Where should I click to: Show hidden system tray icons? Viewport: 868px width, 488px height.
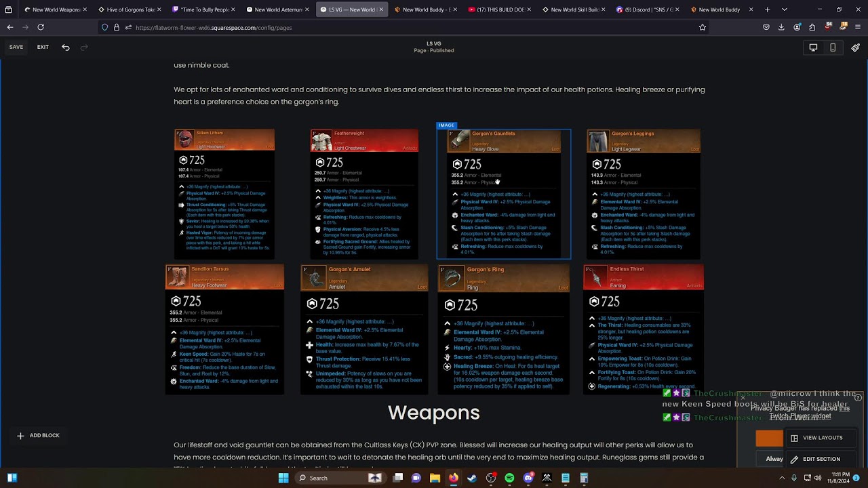tap(782, 478)
